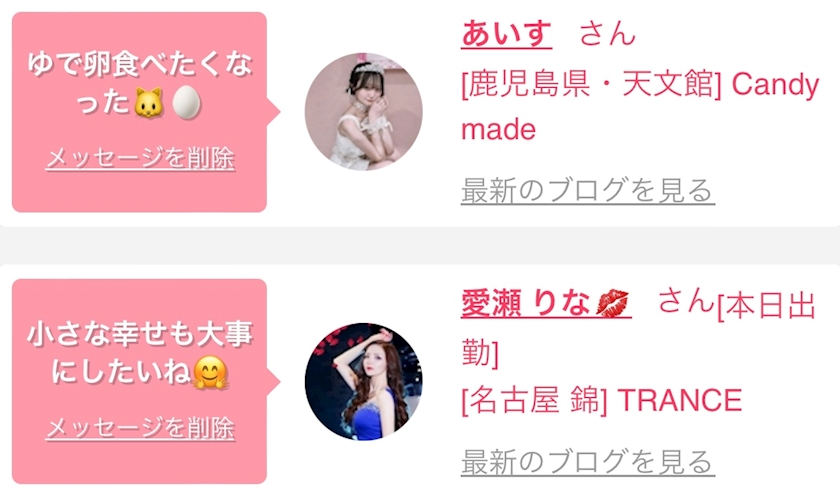Click the さん honorific next to あいす
The width and height of the screenshot is (840, 496).
[607, 33]
